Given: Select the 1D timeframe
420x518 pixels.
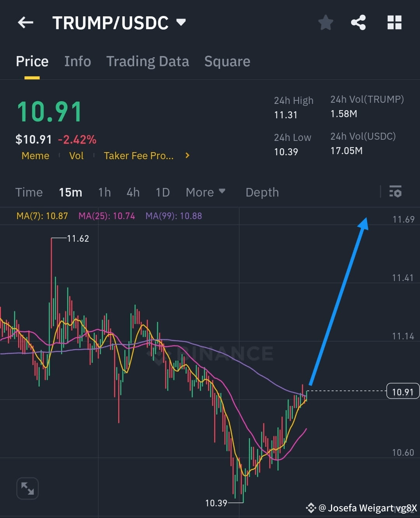Looking at the screenshot, I should point(163,192).
